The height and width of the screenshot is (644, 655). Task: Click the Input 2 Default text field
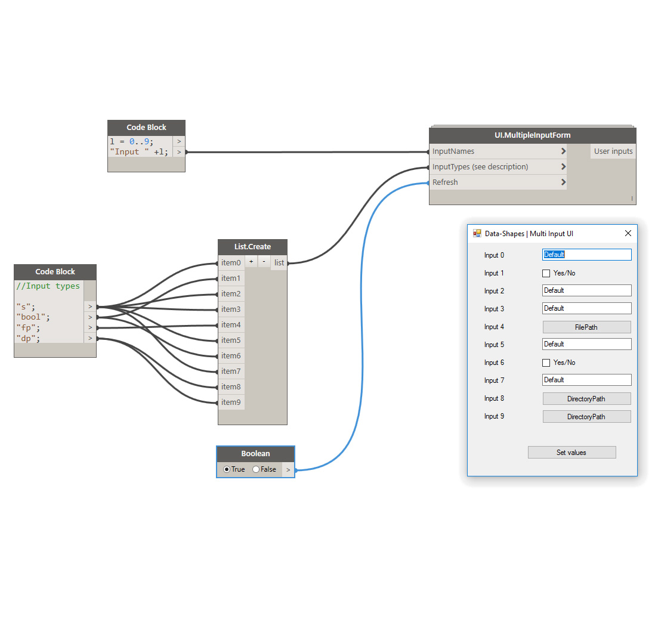pos(586,290)
